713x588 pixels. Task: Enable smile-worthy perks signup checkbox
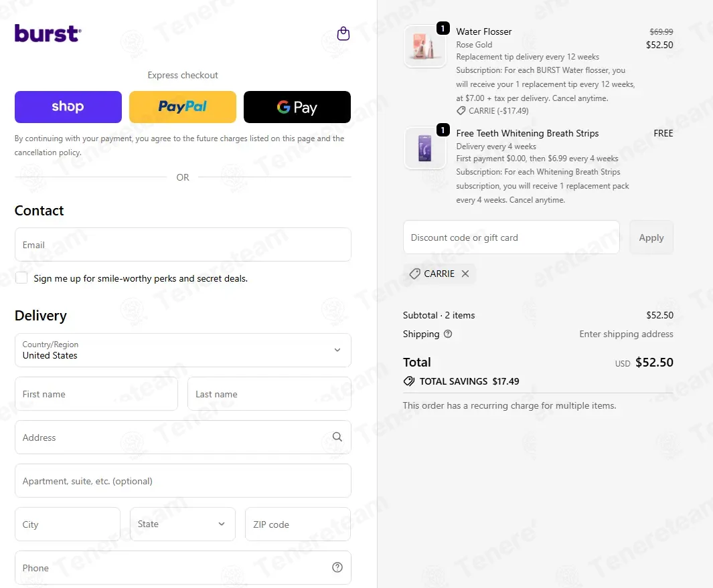pos(21,278)
